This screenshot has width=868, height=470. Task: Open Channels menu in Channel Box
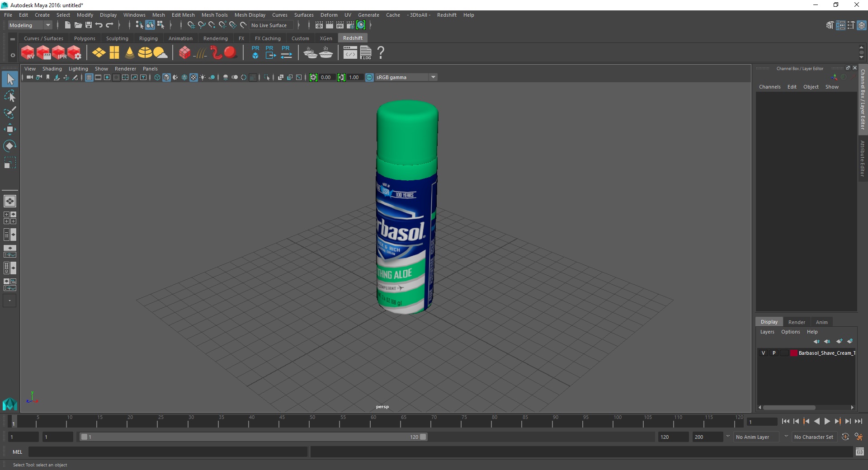point(770,87)
